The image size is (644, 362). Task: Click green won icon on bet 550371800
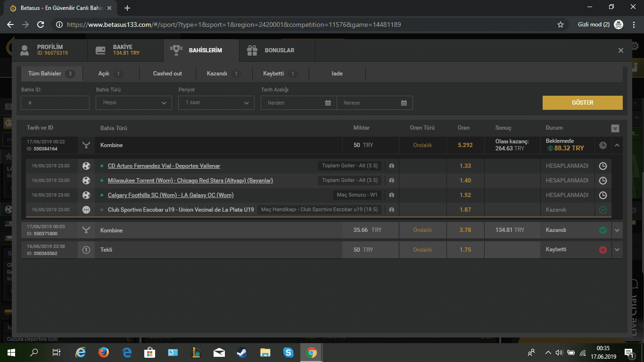[603, 230]
